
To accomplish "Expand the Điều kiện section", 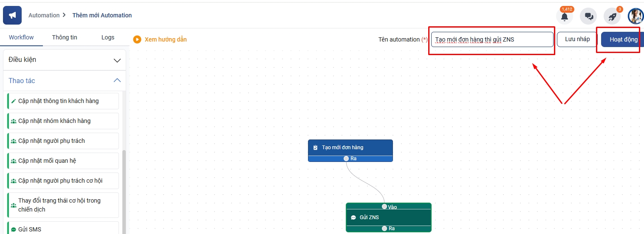I will (x=117, y=60).
